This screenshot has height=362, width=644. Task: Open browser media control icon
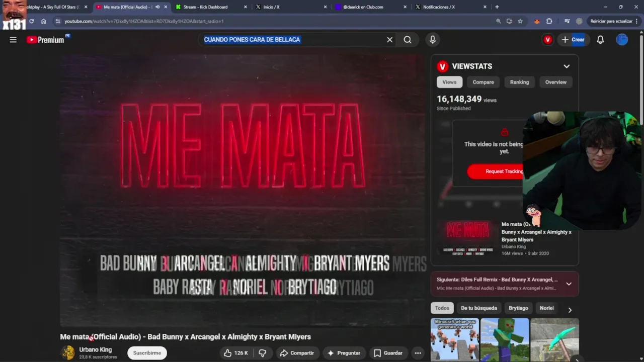click(567, 21)
